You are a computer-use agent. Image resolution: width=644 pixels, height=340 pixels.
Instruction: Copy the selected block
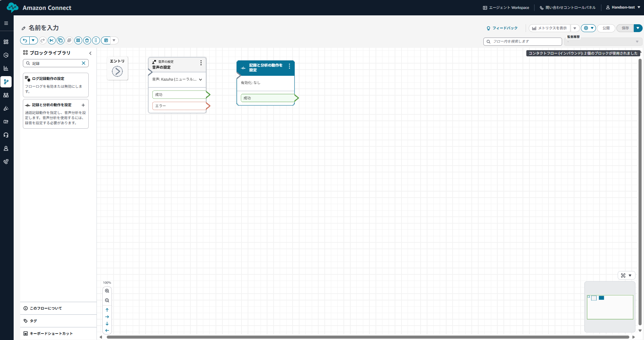coord(60,40)
